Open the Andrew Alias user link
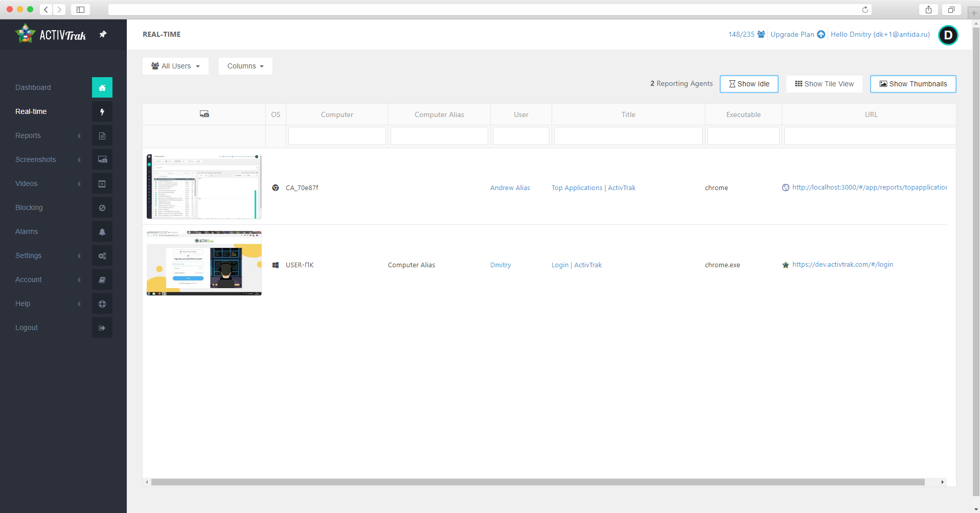This screenshot has height=513, width=980. [510, 188]
